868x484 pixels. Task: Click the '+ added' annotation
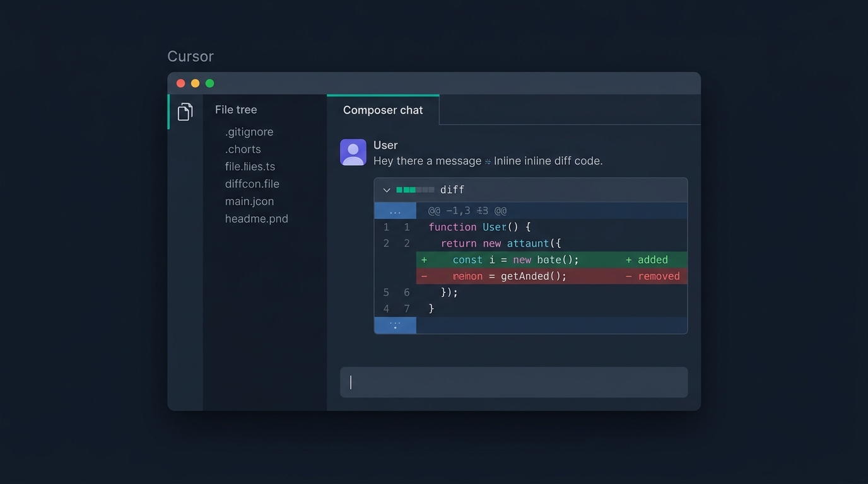[x=647, y=260]
